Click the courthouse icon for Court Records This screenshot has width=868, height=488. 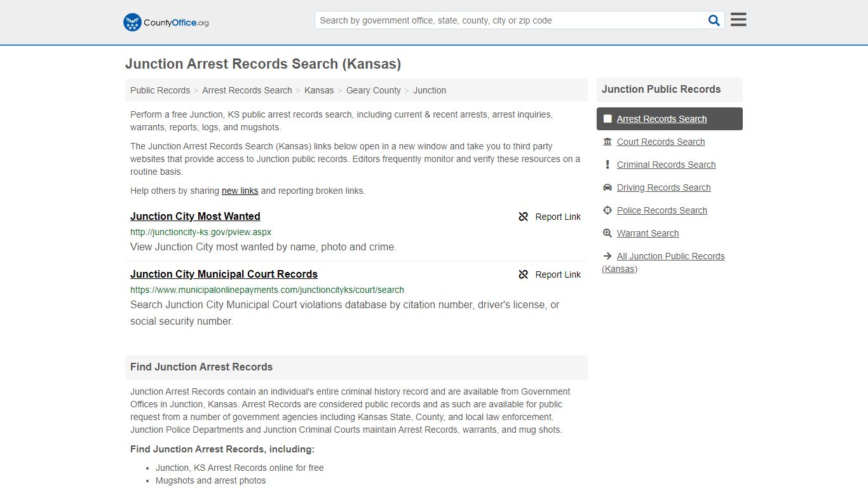(x=607, y=142)
